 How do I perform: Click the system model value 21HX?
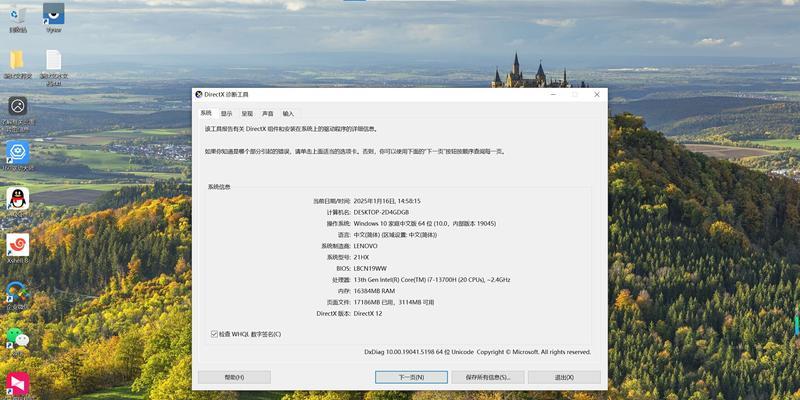pos(361,257)
